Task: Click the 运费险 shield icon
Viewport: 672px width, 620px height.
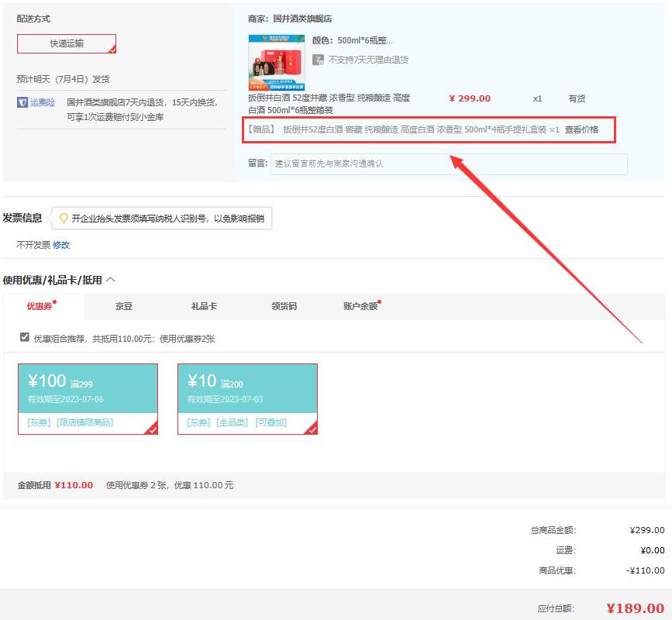Action: pos(22,102)
